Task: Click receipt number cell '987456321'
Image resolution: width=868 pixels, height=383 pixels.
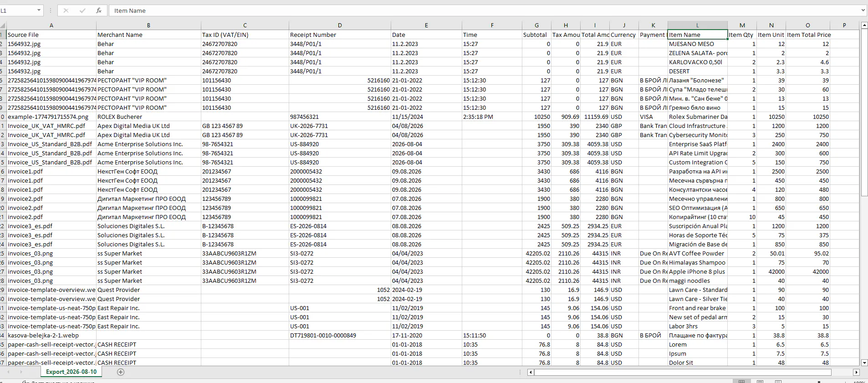Action: [340, 117]
